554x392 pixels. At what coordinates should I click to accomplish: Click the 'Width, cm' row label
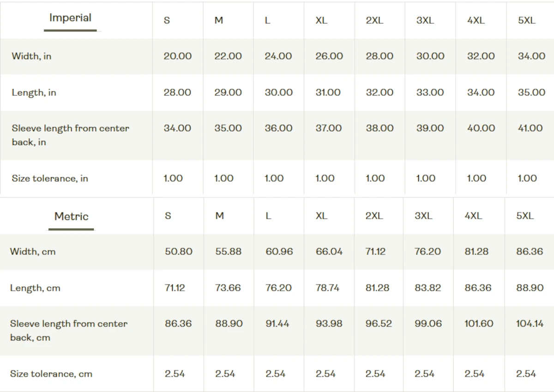tap(32, 252)
